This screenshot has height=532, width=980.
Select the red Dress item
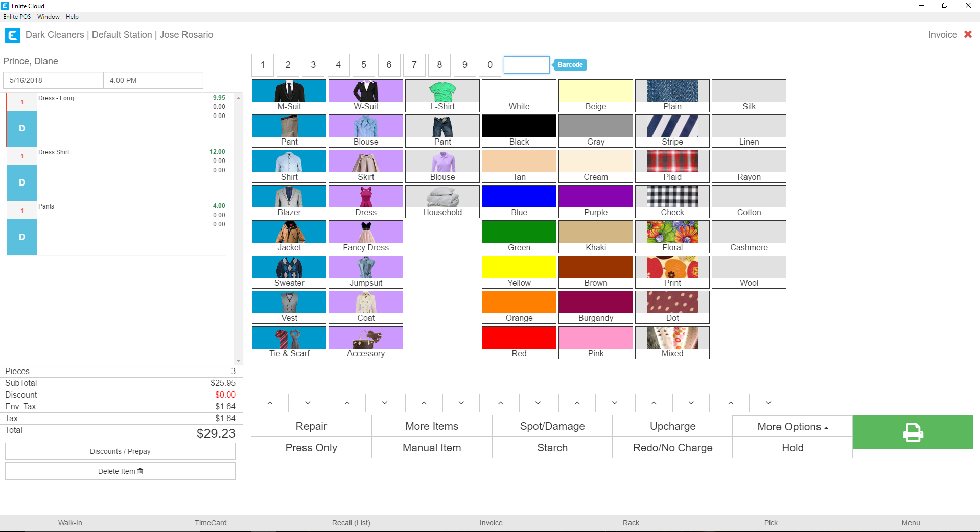366,201
